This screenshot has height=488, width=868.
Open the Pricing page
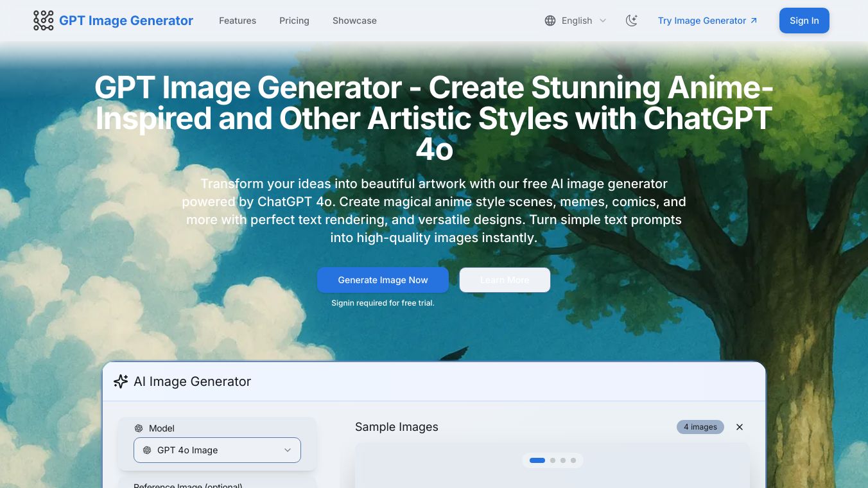[294, 21]
